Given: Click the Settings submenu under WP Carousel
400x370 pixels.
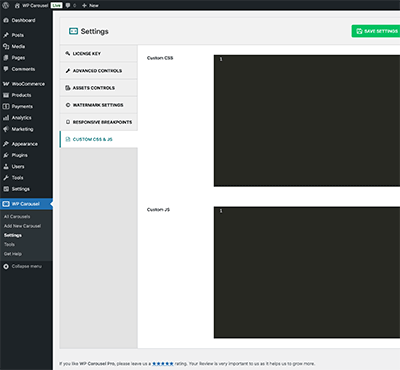Looking at the screenshot, I should pyautogui.click(x=13, y=235).
